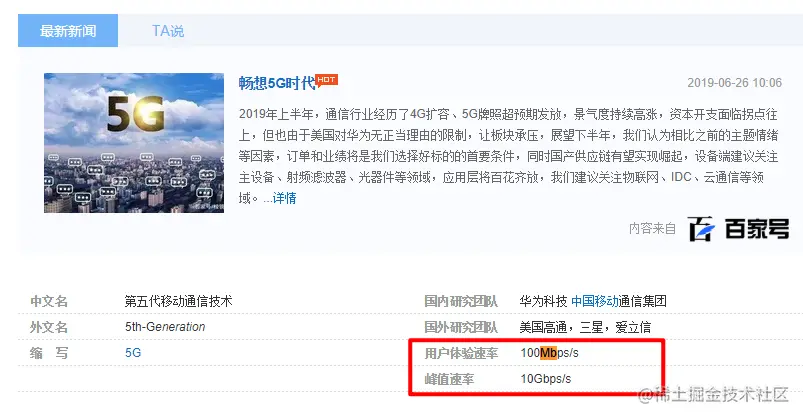Click 华为科技 in the domestic team row
Screen dimensions: 803x418
(543, 301)
